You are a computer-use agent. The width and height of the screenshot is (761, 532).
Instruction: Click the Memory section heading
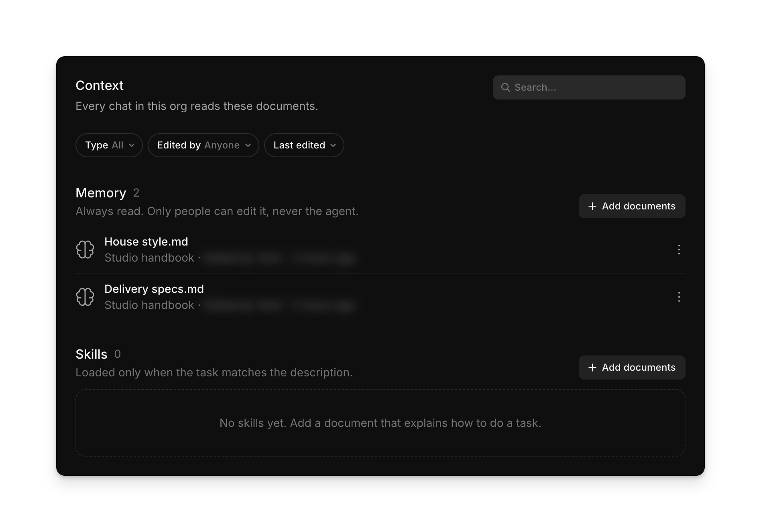(101, 193)
